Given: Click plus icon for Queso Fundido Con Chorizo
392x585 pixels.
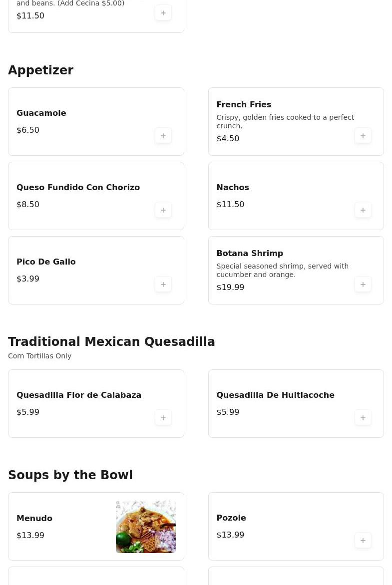Looking at the screenshot, I should (x=163, y=210).
